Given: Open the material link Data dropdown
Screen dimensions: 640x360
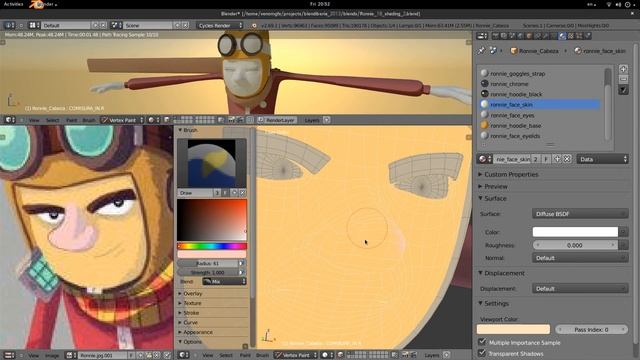Looking at the screenshot, I should [602, 159].
